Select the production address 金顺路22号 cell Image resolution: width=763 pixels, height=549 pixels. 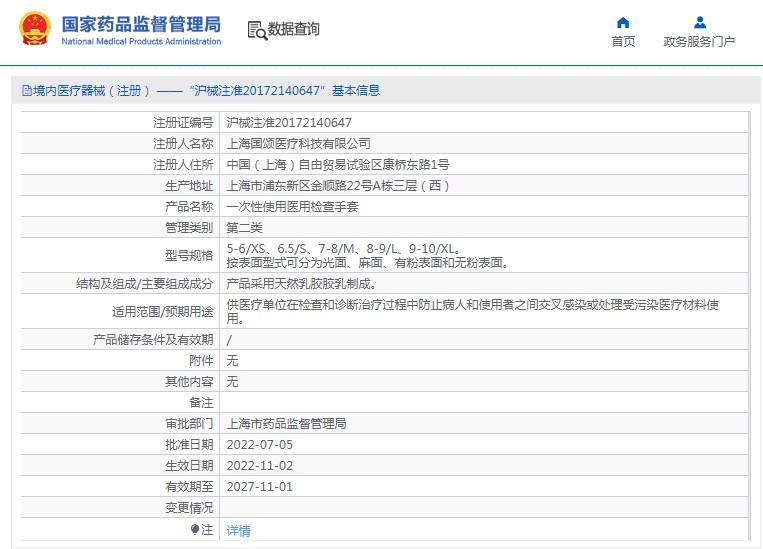(338, 185)
